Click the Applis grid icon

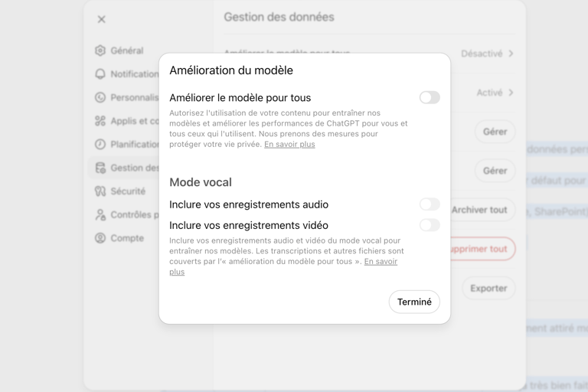point(100,121)
